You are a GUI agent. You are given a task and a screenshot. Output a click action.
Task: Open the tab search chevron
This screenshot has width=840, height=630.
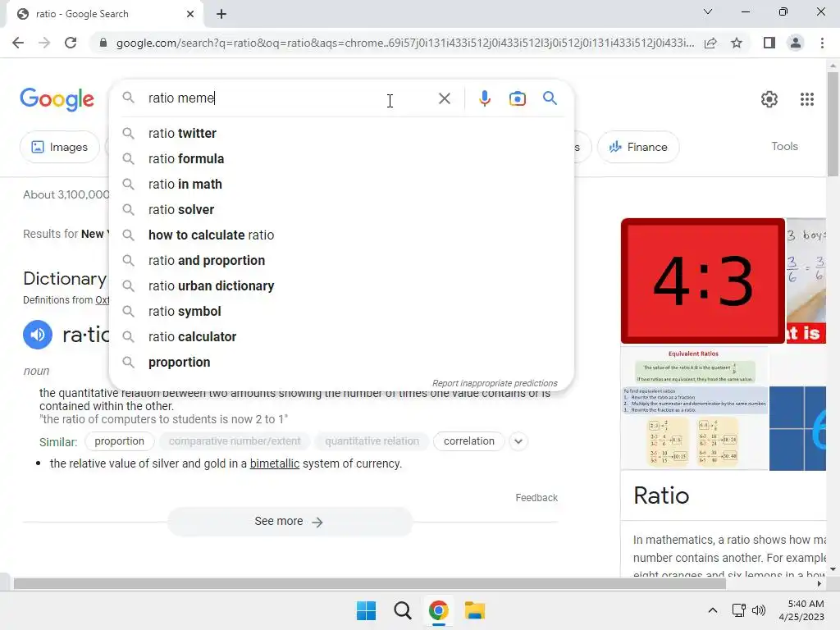point(708,11)
